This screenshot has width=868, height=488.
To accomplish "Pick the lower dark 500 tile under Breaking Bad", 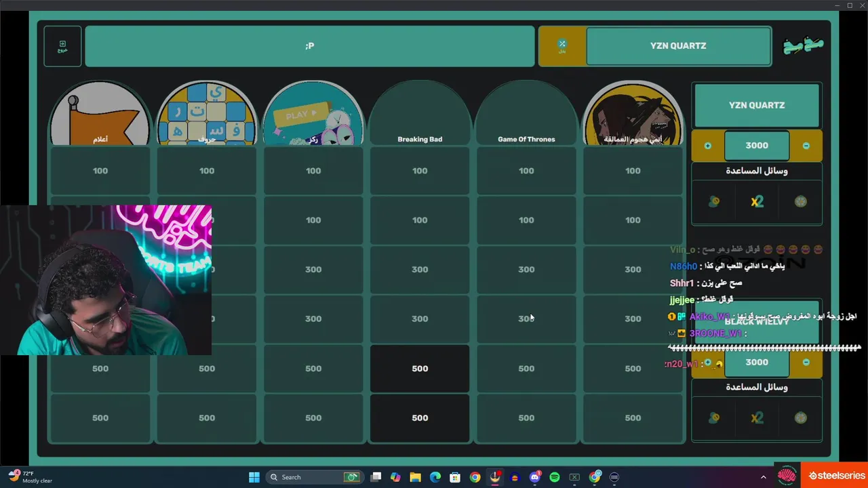I will pyautogui.click(x=420, y=418).
